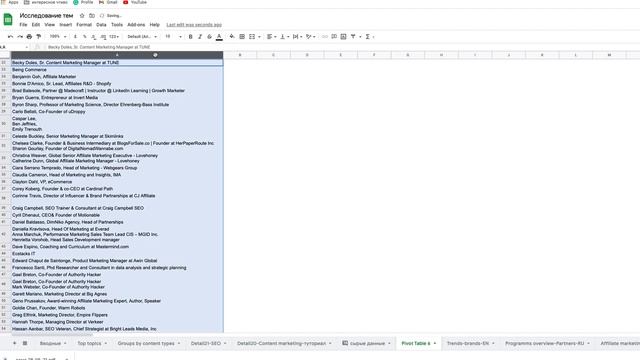This screenshot has width=640, height=360.
Task: Open the Insert menu
Action: [65, 25]
